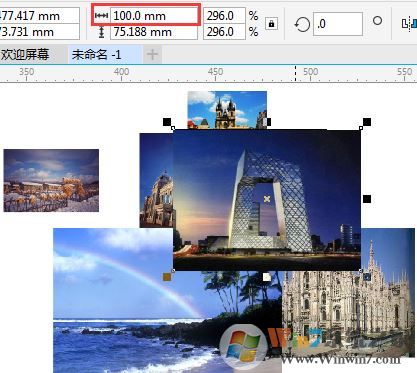Click the horizontal scale factor 296.0 field
Image resolution: width=417 pixels, height=373 pixels.
pyautogui.click(x=224, y=16)
